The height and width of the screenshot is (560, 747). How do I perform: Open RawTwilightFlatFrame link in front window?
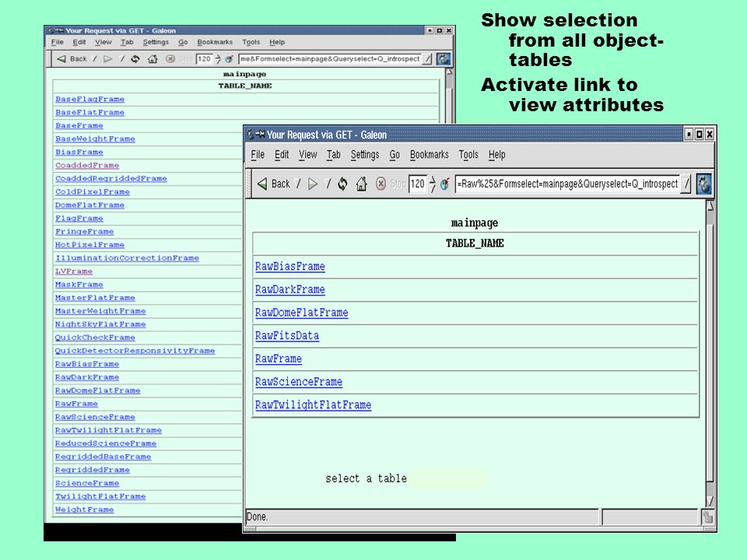(x=313, y=404)
